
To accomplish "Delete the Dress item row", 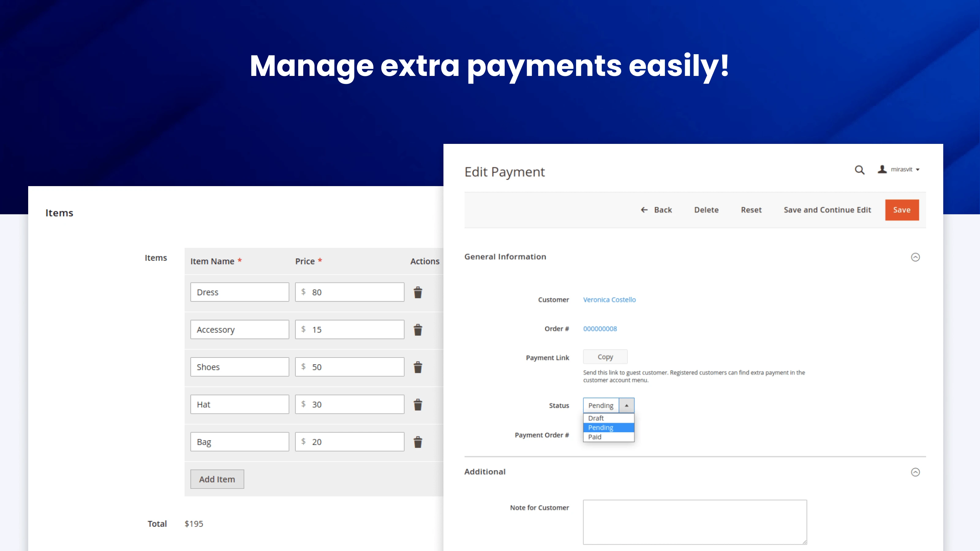I will [418, 292].
